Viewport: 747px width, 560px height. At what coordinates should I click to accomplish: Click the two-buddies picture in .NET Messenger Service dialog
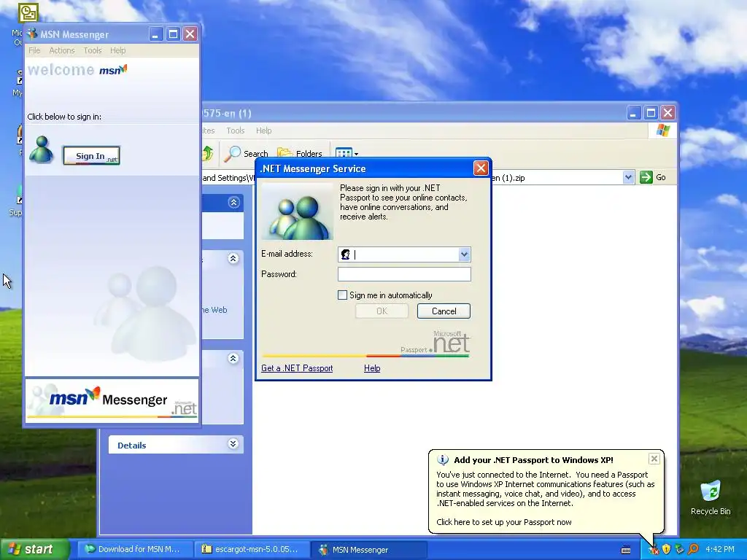(x=298, y=211)
